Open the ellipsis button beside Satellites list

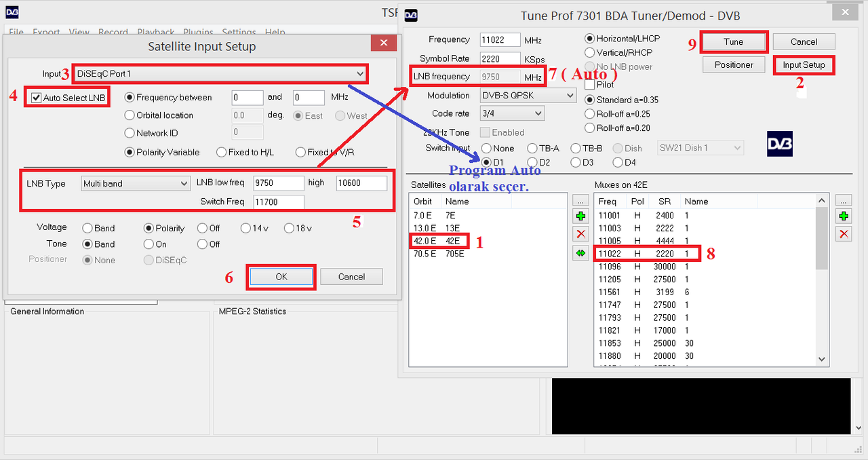coord(580,200)
